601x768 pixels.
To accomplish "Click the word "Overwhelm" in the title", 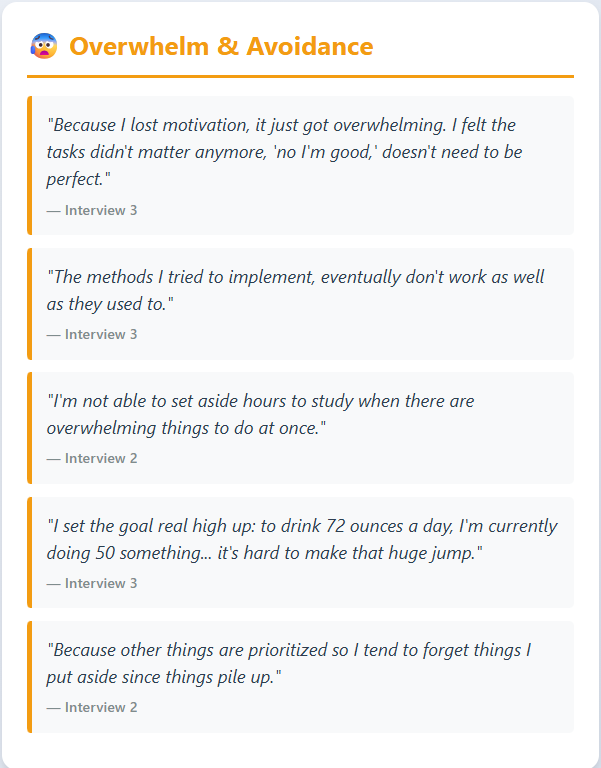I will pyautogui.click(x=139, y=46).
